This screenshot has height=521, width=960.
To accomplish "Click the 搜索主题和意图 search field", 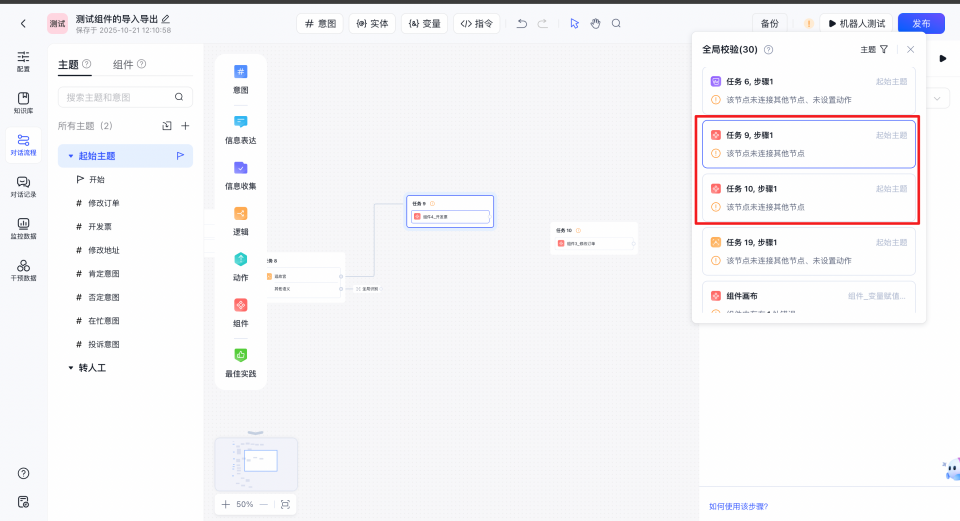I will click(118, 97).
